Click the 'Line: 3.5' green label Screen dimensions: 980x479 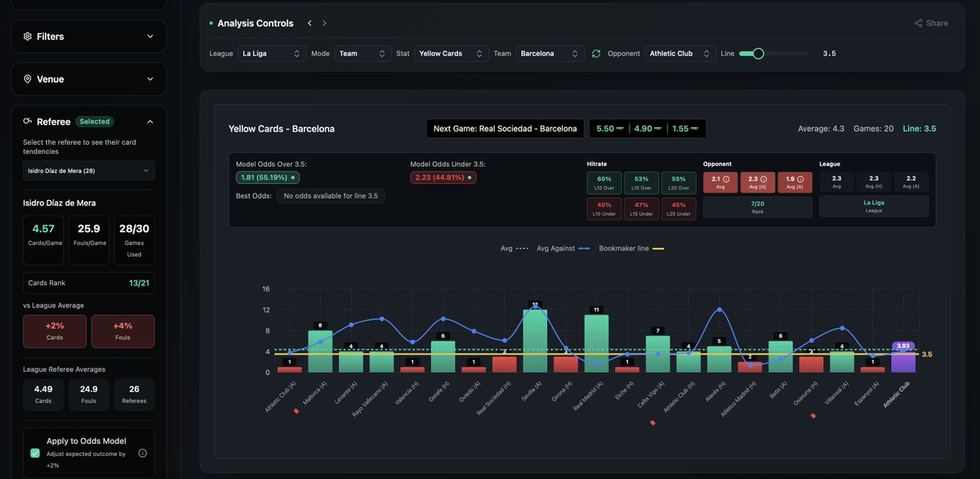[x=920, y=128]
